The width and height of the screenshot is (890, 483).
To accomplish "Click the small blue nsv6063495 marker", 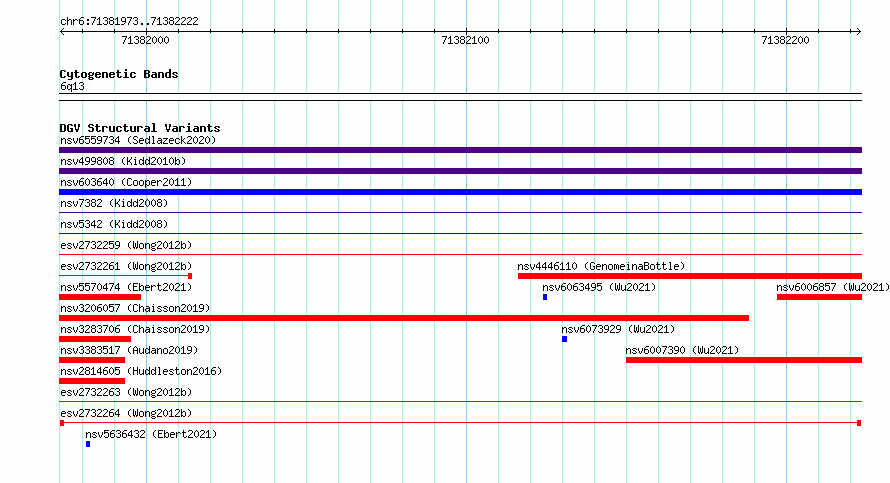I will [x=545, y=297].
